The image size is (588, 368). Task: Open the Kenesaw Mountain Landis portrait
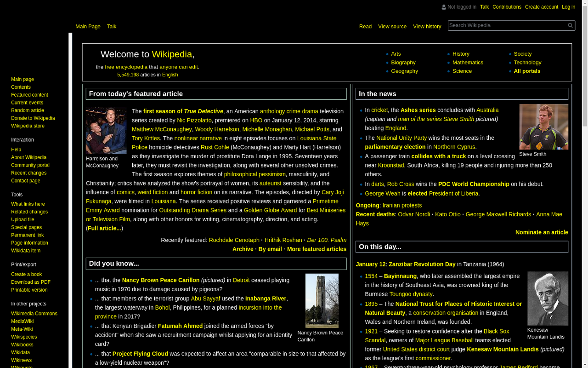[548, 299]
